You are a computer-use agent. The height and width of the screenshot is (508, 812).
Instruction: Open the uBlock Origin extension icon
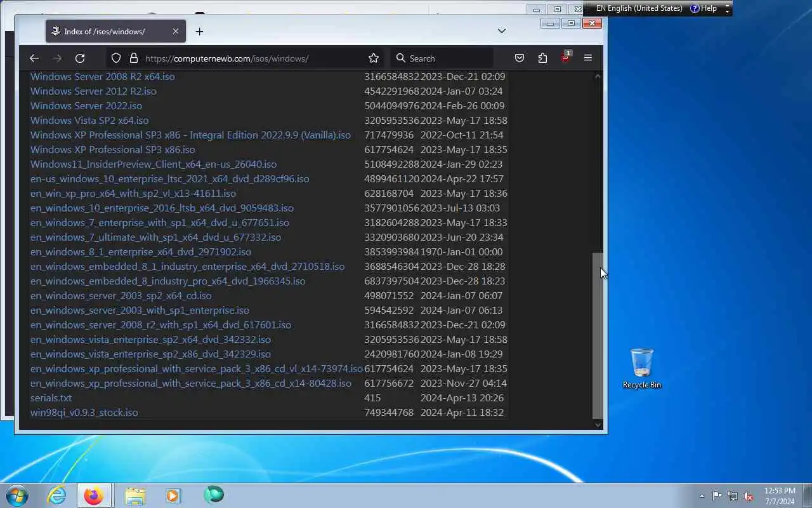click(565, 57)
